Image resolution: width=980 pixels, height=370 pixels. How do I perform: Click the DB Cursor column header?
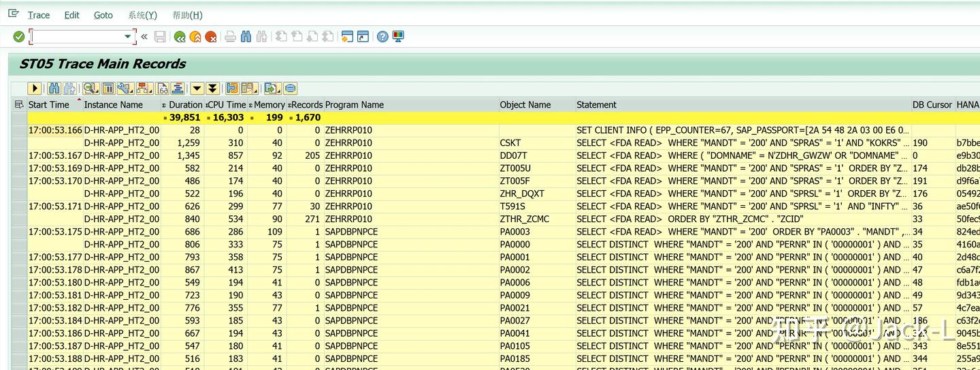[x=932, y=104]
